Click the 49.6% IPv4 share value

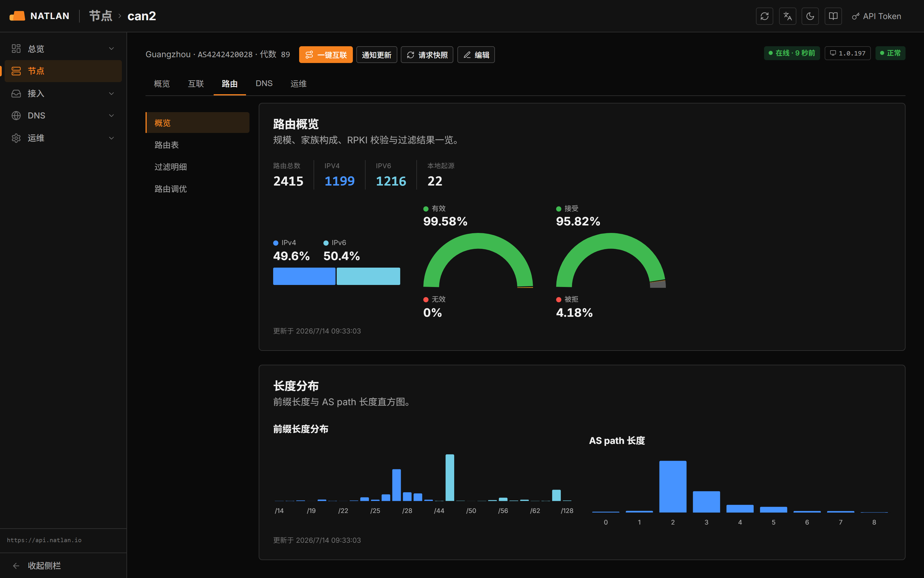tap(291, 256)
